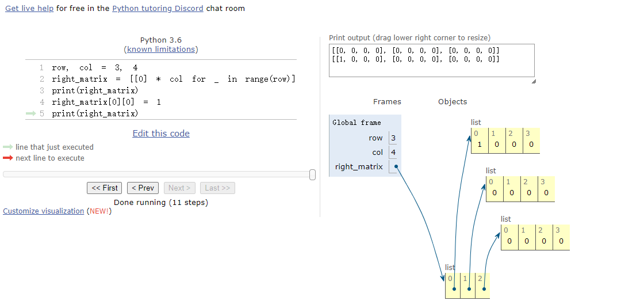
Task: Follow the Get live help link
Action: 29,9
